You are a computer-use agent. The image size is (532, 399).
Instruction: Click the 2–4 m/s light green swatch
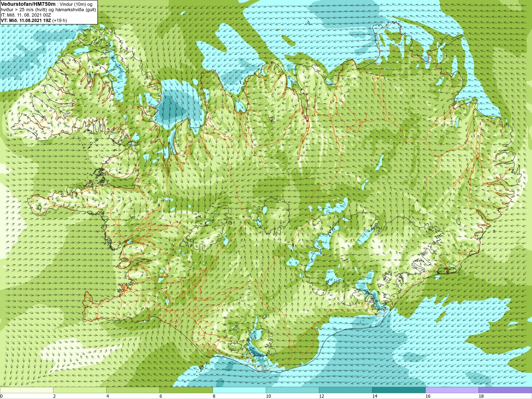(80, 390)
